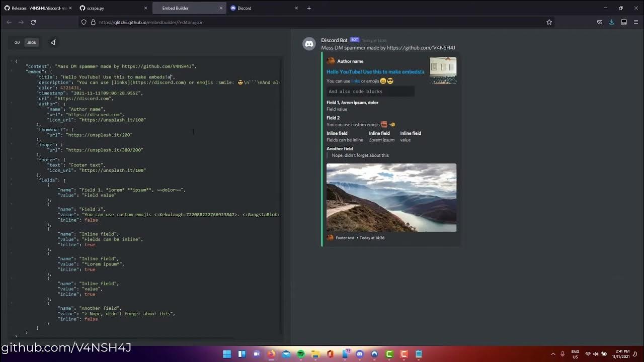Open the Mail app from the taskbar
The image size is (644, 362).
(x=286, y=354)
